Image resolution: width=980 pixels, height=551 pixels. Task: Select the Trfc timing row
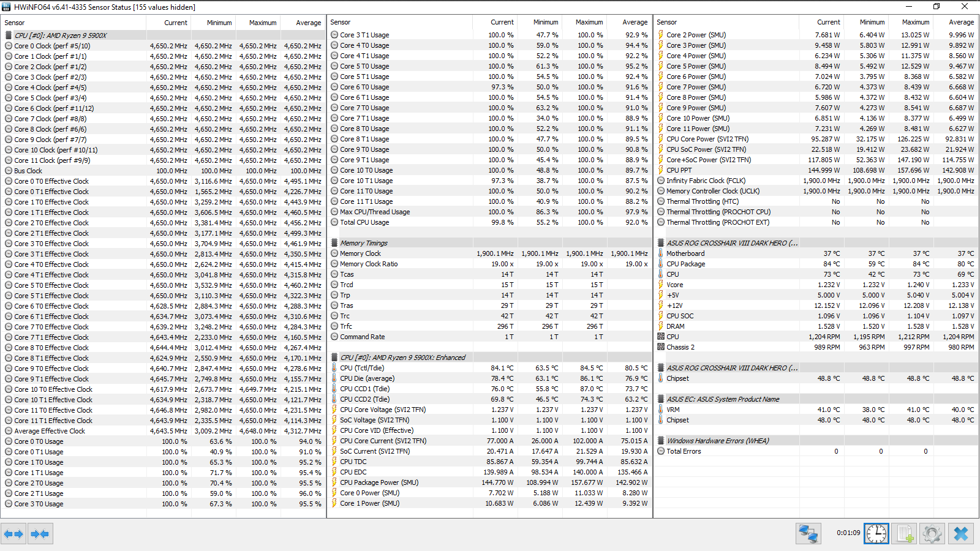(x=489, y=326)
